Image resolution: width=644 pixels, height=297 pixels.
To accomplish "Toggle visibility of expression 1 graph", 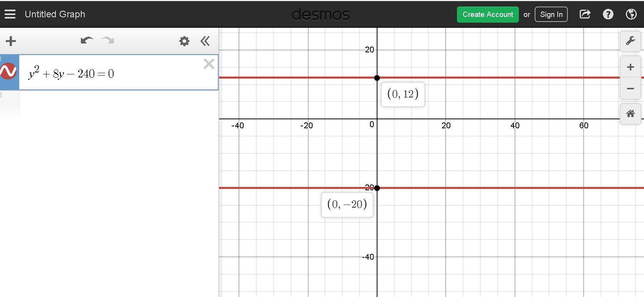I will (x=8, y=72).
